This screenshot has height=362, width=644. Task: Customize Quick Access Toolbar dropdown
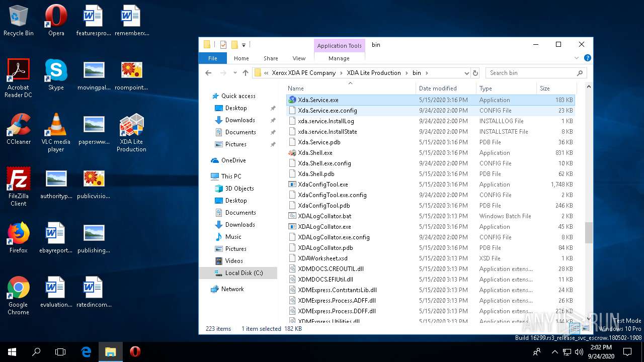coord(244,45)
